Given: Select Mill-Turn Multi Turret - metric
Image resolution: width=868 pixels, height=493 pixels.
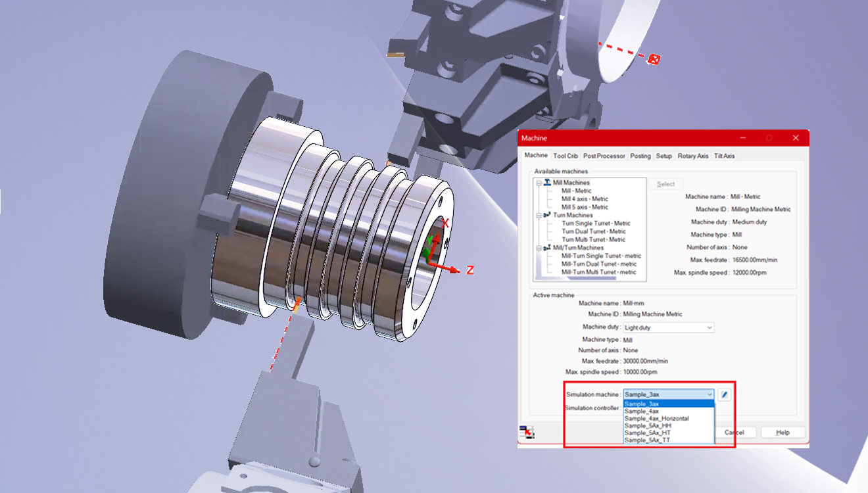Looking at the screenshot, I should (599, 271).
